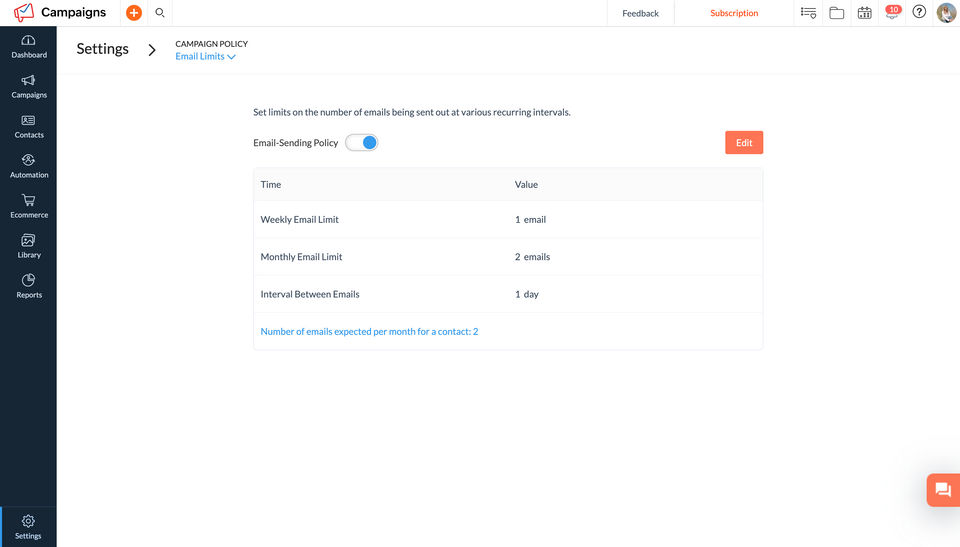Open the chat support widget
Viewport: 960px width, 547px height.
942,490
